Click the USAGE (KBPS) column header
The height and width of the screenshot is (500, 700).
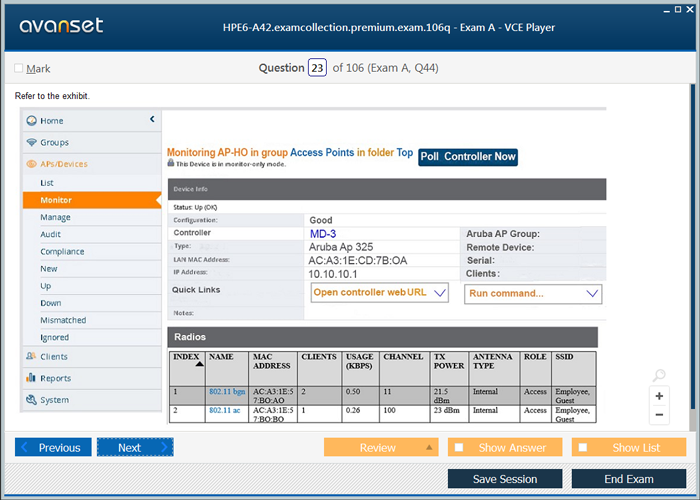[361, 369]
